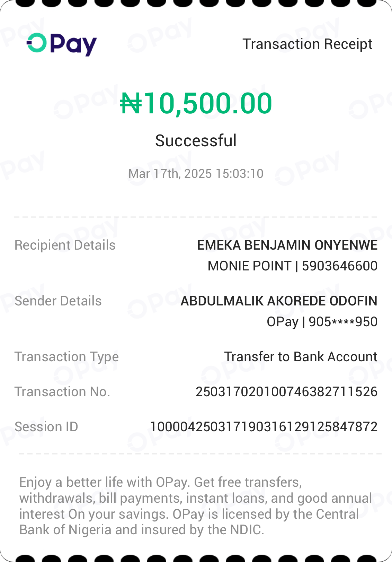The height and width of the screenshot is (562, 392).
Task: Click the Transaction Type label
Action: [x=66, y=357]
